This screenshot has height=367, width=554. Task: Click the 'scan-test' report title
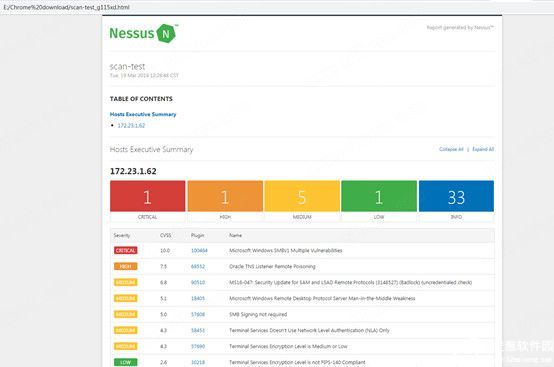pyautogui.click(x=127, y=66)
